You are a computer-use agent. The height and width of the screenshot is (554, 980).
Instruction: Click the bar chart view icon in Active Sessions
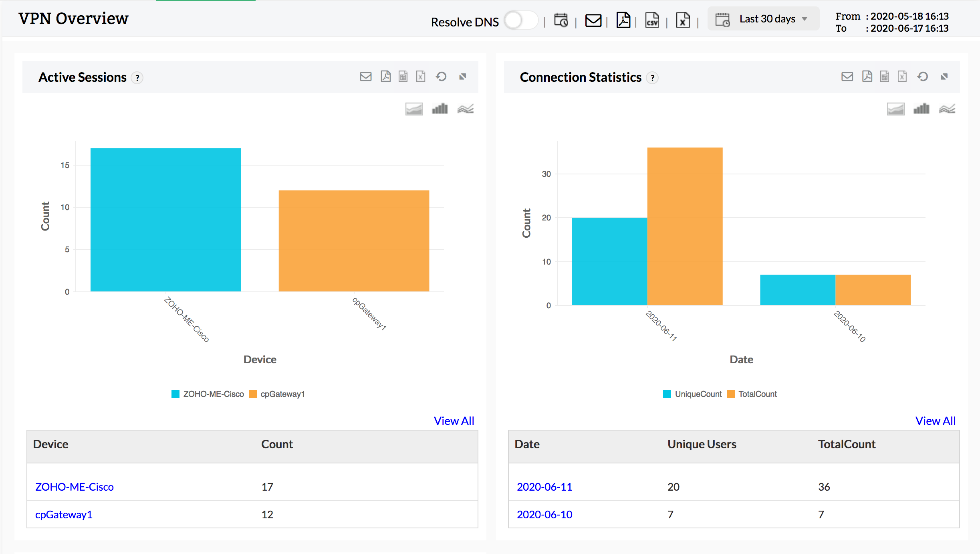439,108
